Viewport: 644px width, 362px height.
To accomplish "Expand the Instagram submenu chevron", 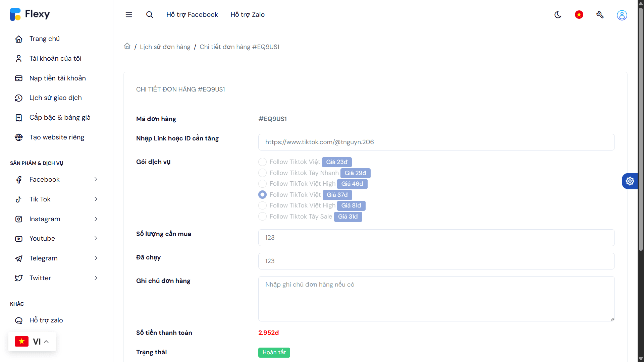I will pyautogui.click(x=96, y=219).
